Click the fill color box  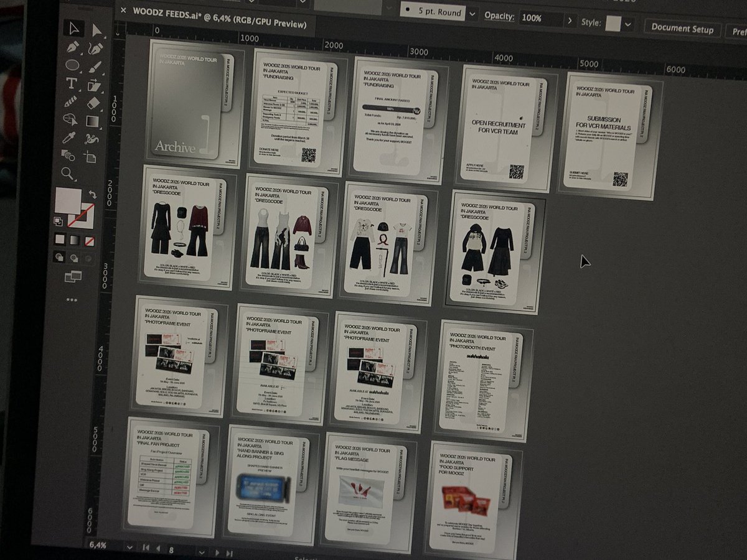[68, 200]
